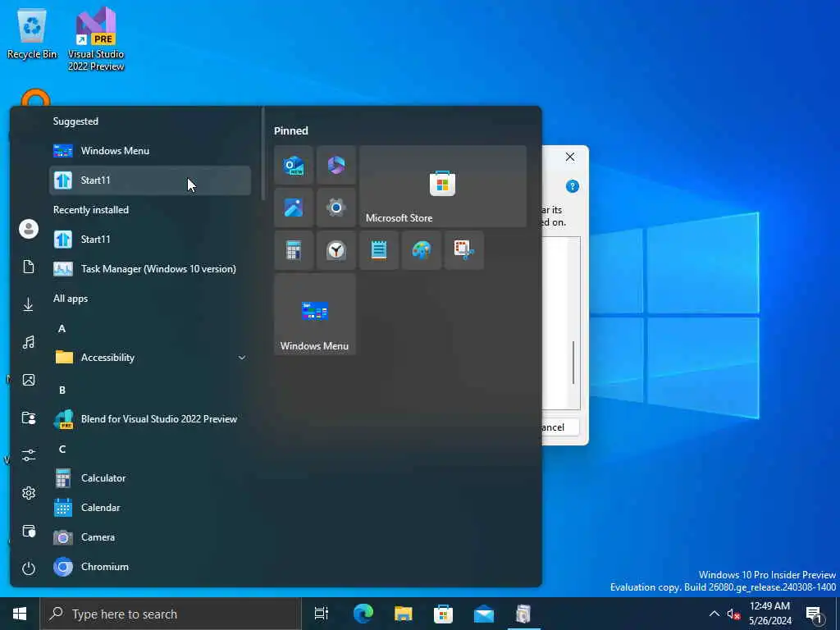Open the Microsoft Store pinned tile
The image size is (840, 630).
click(442, 186)
